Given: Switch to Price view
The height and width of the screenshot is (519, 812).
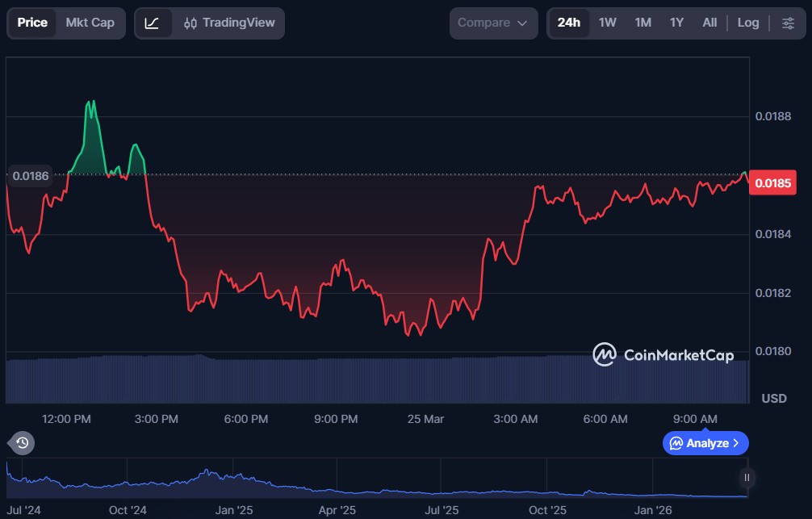Looking at the screenshot, I should [x=32, y=23].
